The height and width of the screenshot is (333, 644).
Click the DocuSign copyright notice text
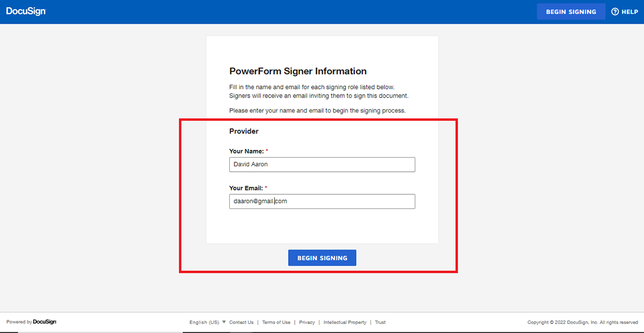[582, 322]
